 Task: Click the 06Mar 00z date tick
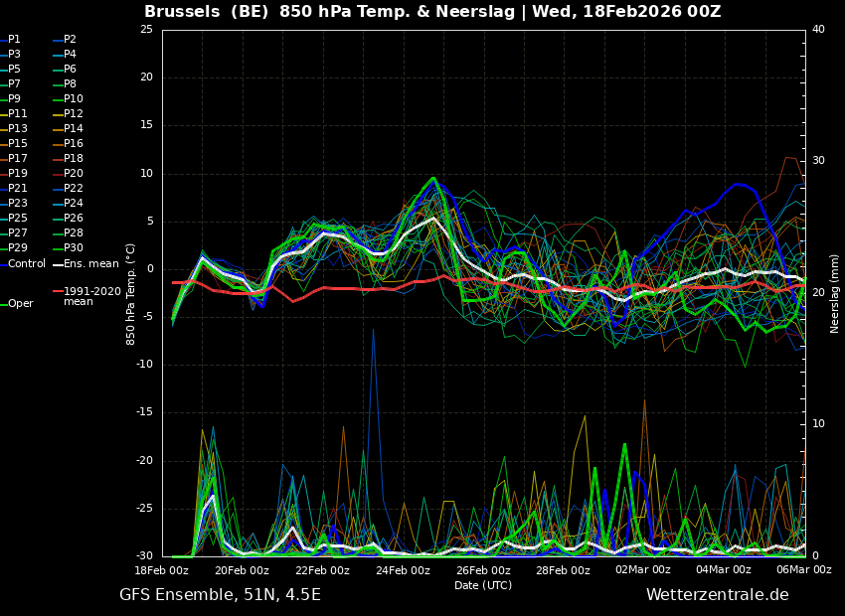tap(803, 570)
